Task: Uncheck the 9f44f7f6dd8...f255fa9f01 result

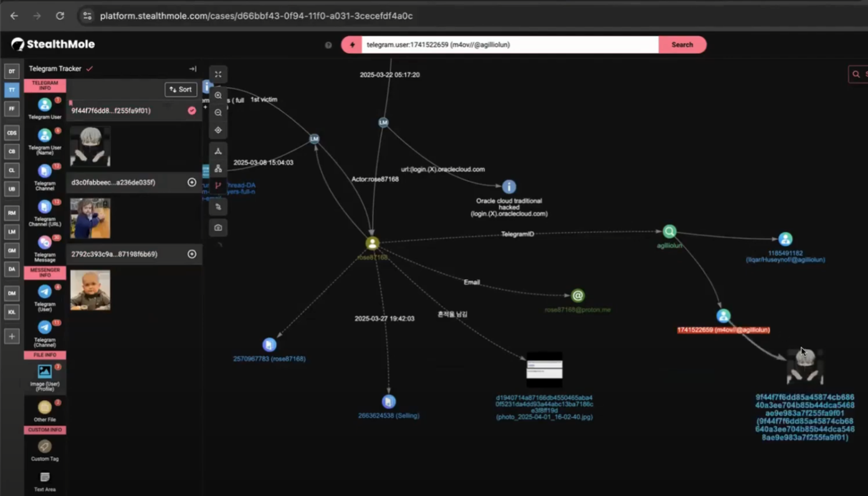Action: point(192,110)
